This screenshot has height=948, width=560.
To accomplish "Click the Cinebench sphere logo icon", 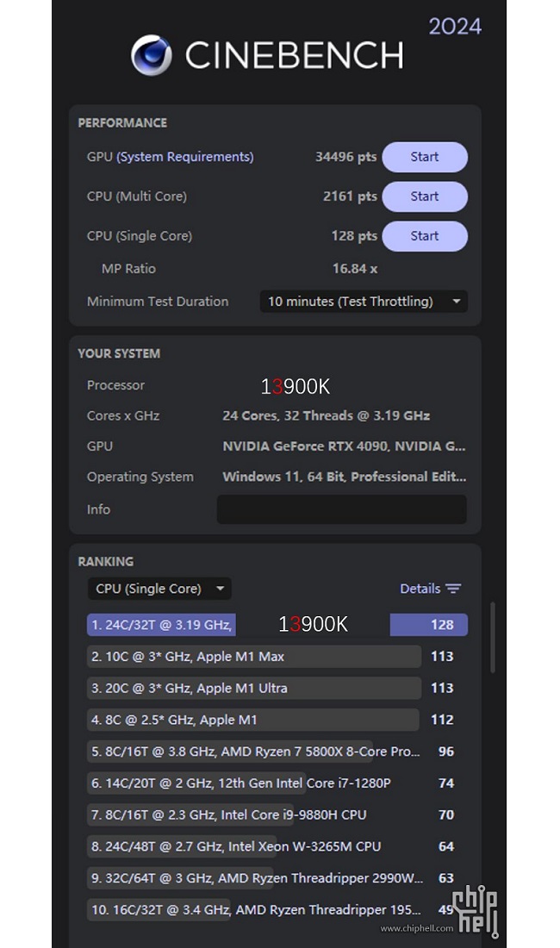I will pyautogui.click(x=151, y=55).
